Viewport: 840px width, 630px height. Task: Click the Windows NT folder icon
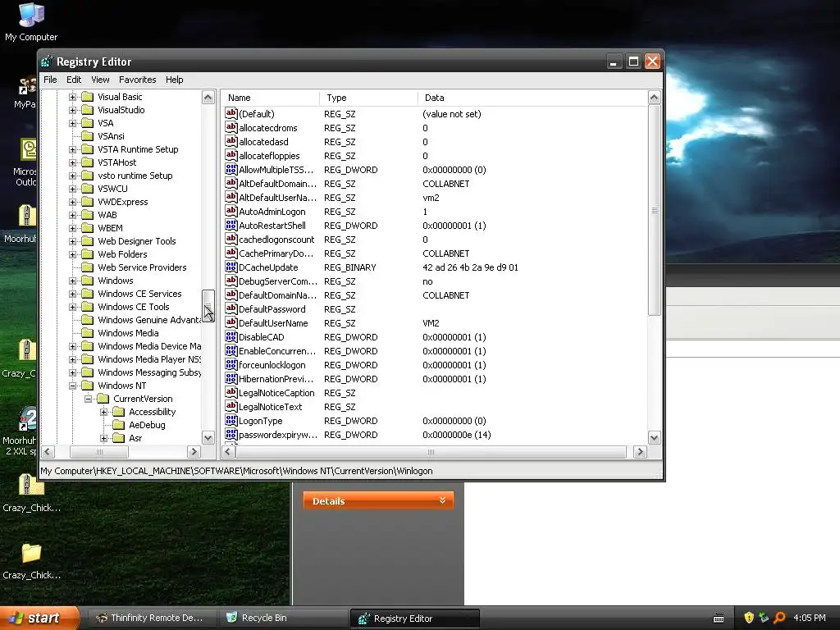point(87,386)
